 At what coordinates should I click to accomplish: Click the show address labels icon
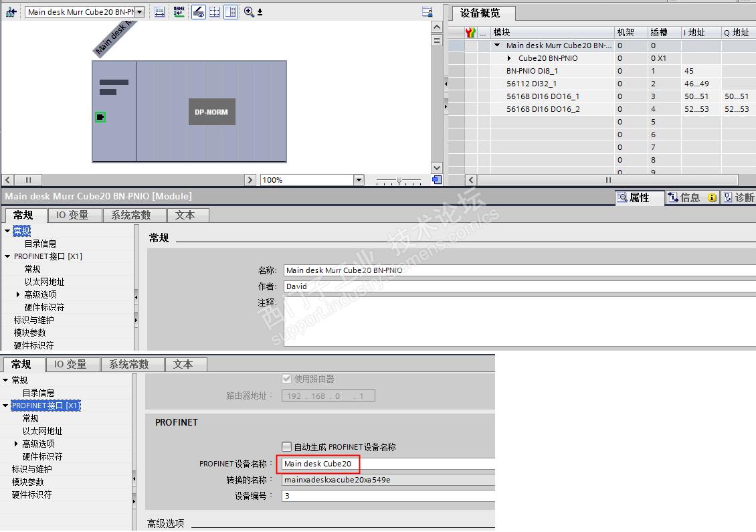[x=160, y=12]
